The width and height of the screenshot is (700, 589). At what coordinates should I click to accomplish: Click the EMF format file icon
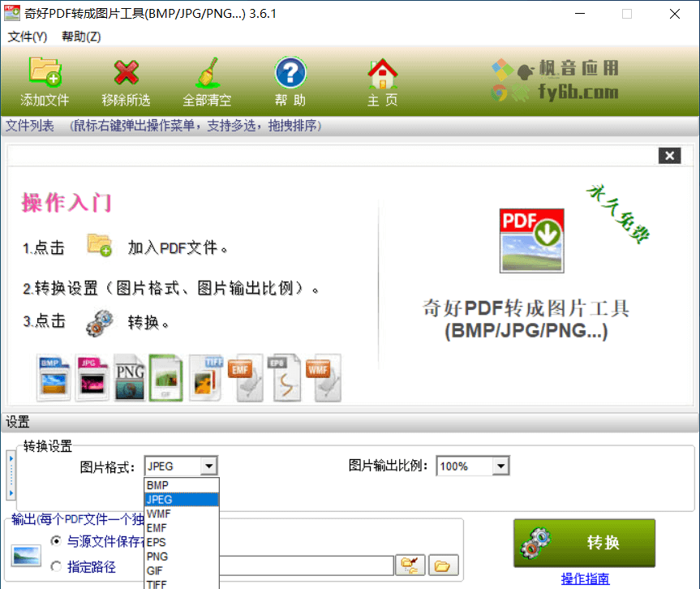click(x=246, y=378)
